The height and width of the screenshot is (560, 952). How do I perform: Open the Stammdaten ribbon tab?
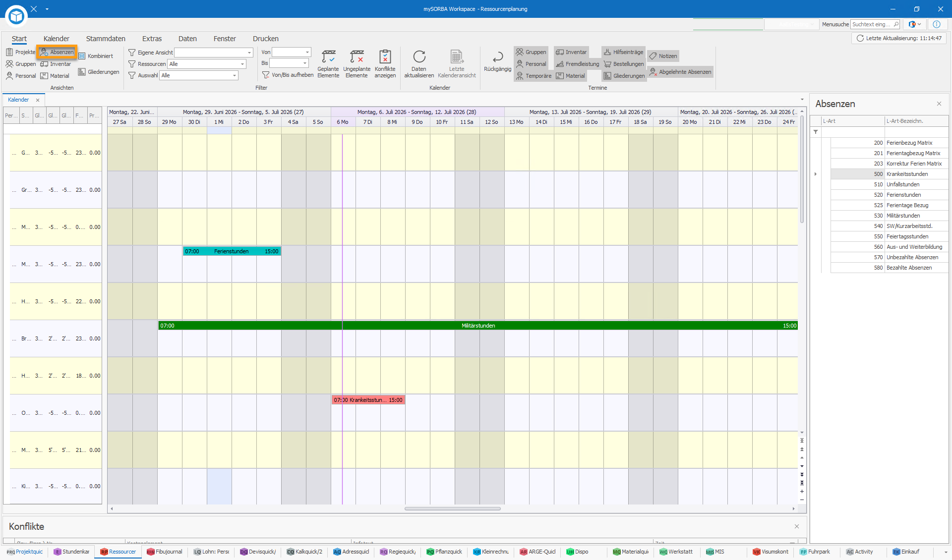[106, 39]
